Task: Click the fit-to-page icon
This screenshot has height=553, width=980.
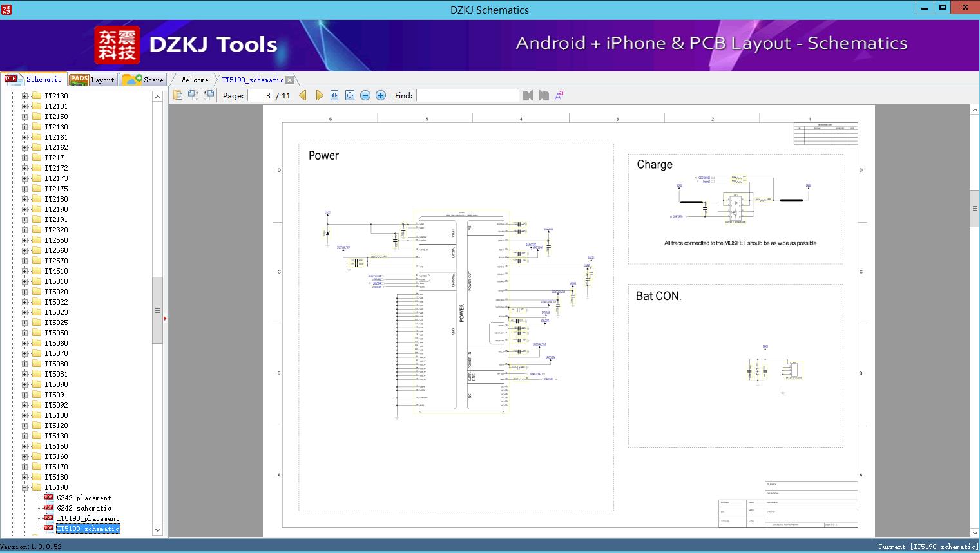Action: (350, 95)
